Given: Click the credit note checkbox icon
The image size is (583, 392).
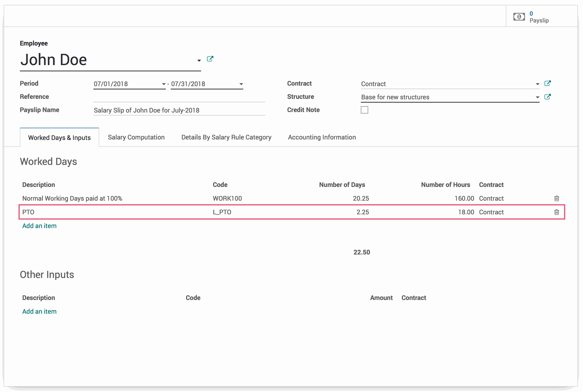Looking at the screenshot, I should click(x=364, y=110).
